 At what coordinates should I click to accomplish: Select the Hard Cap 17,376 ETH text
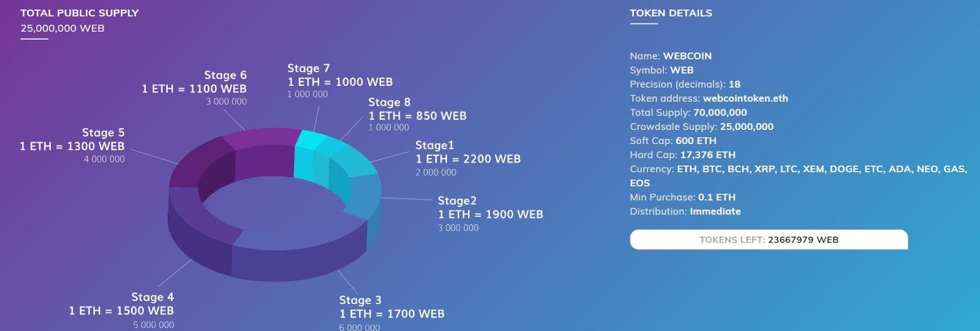[x=682, y=155]
